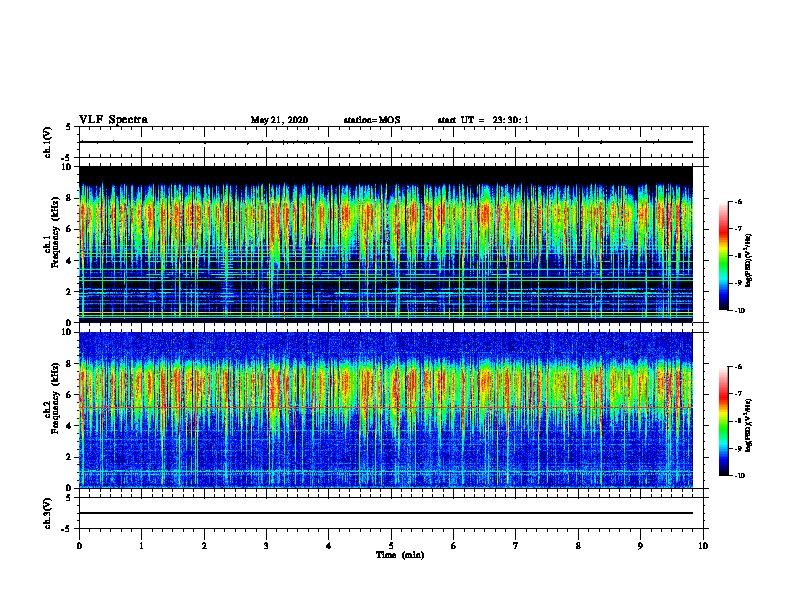Screen dimensions: 792x612
Task: Select the 'start UT = 23:30: 1' text
Action: 483,120
